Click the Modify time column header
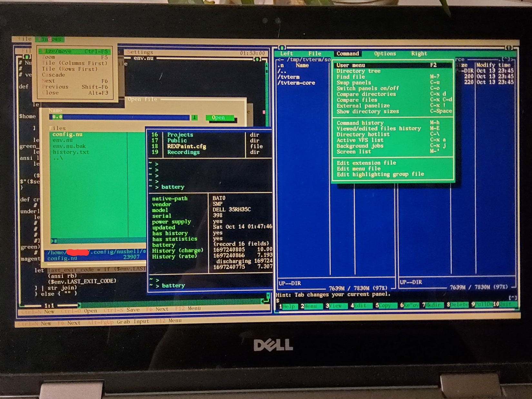This screenshot has height=399, width=532. click(493, 65)
